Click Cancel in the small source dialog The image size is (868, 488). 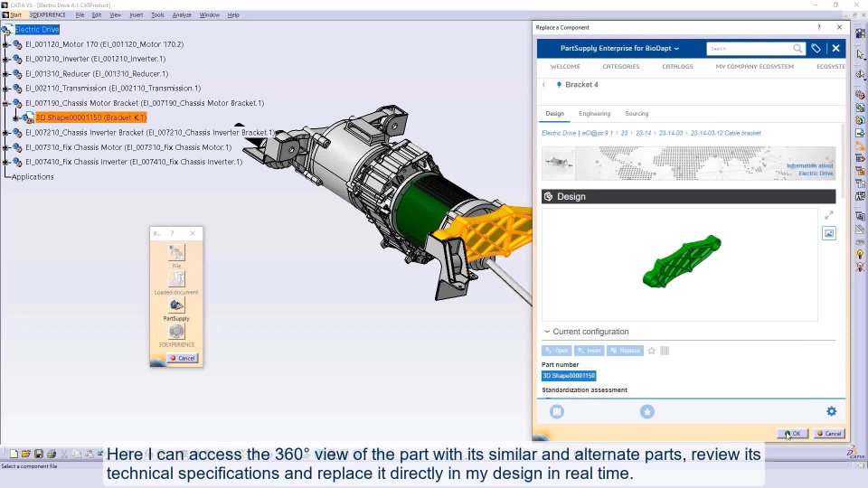[x=182, y=358]
